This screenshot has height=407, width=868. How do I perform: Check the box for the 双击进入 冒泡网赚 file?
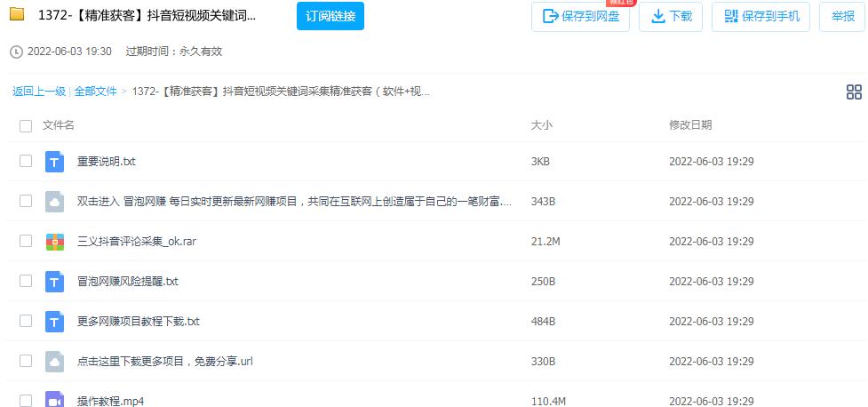26,201
